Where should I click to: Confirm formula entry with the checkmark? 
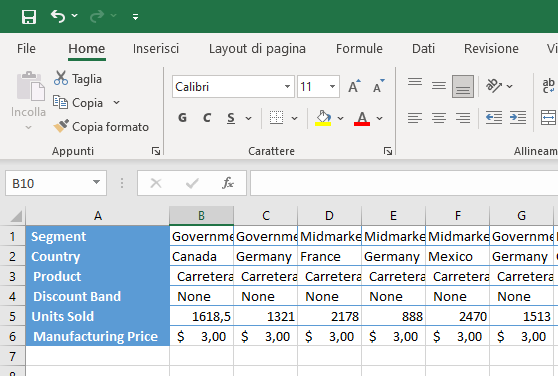click(x=192, y=183)
